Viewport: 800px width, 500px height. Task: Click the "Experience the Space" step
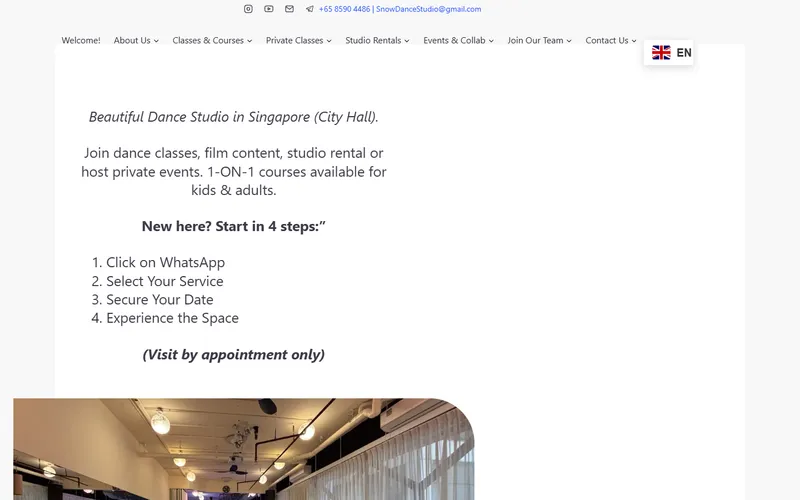172,318
